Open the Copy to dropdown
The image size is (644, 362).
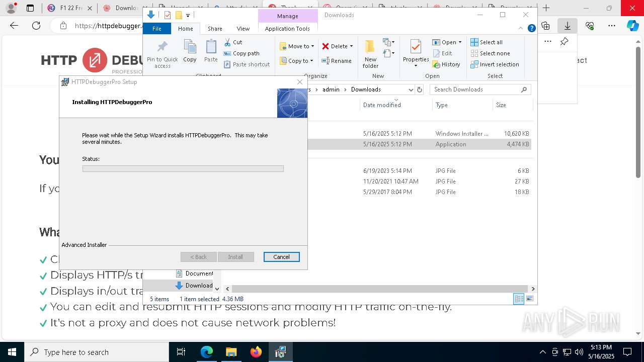(296, 61)
